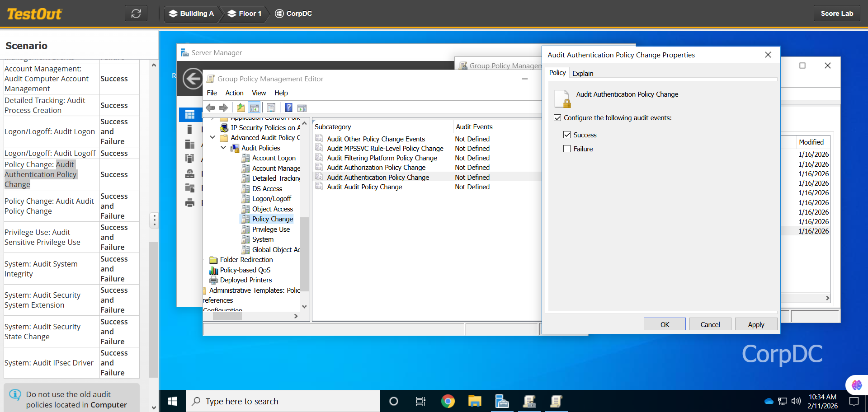Click the Export List toolbar icon

pyautogui.click(x=271, y=108)
